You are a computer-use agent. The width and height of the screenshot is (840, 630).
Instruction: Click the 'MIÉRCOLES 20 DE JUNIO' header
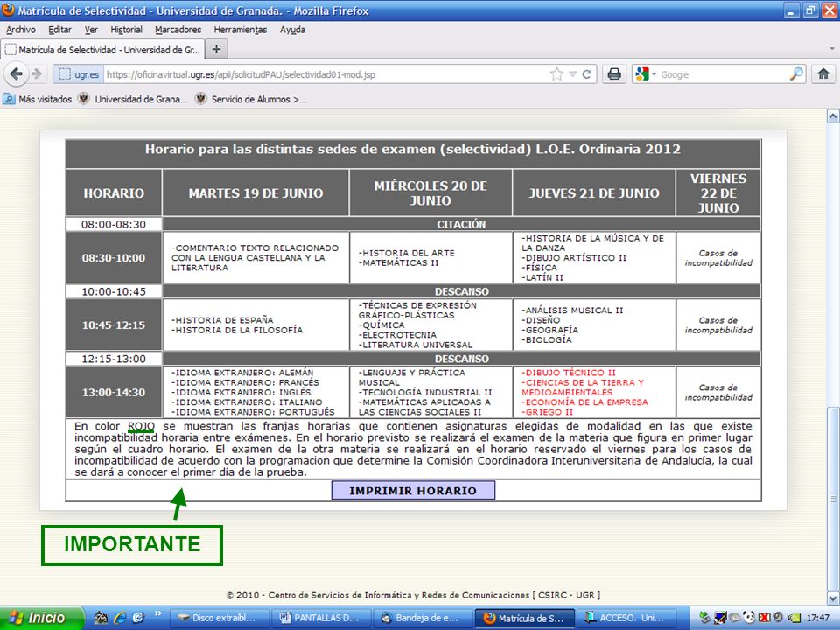(x=430, y=192)
